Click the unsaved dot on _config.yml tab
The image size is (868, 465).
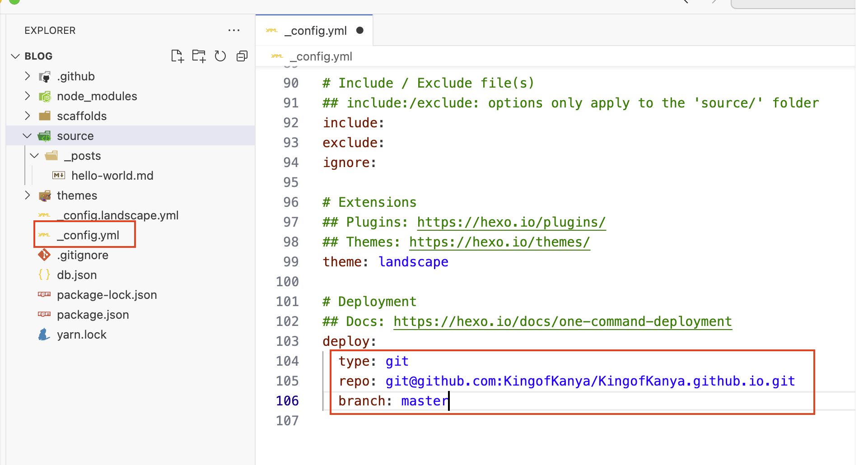pyautogui.click(x=360, y=30)
